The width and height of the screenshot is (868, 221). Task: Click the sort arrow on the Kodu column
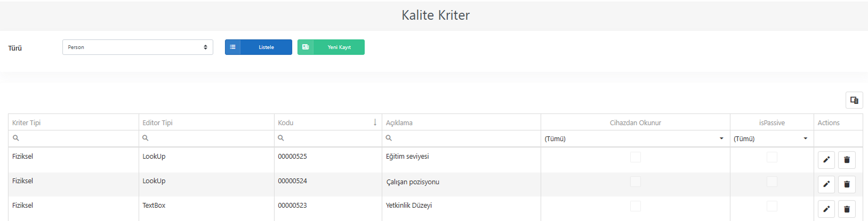click(x=375, y=122)
